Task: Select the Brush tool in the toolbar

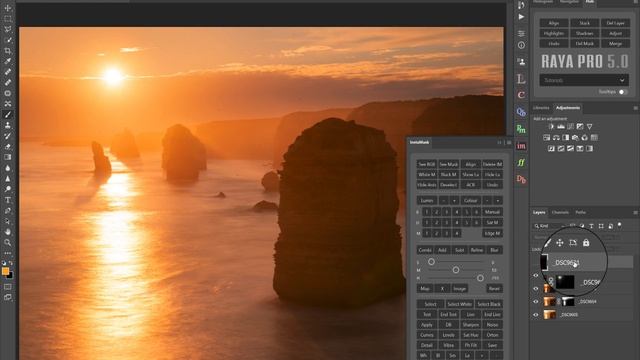Action: coord(8,115)
